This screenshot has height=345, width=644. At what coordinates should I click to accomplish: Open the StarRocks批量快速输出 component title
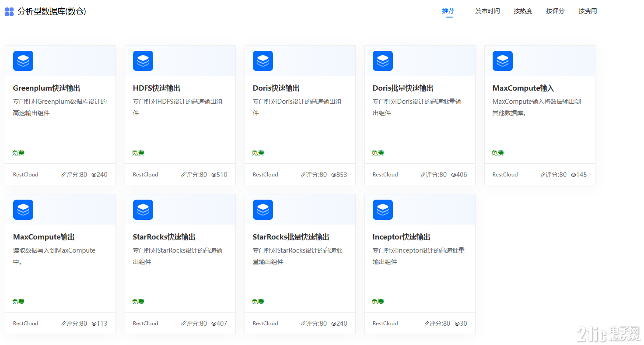tap(291, 237)
